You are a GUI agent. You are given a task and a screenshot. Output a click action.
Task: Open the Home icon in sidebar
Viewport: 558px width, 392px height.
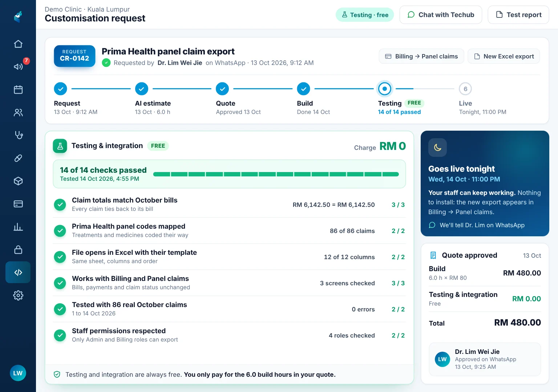pyautogui.click(x=18, y=44)
